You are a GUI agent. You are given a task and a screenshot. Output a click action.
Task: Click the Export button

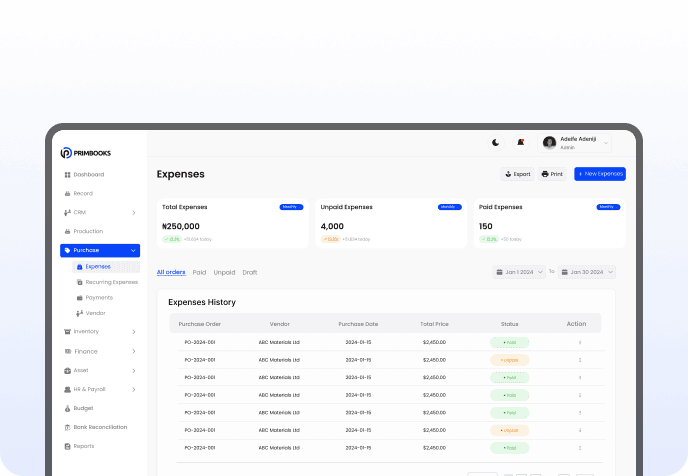point(518,174)
